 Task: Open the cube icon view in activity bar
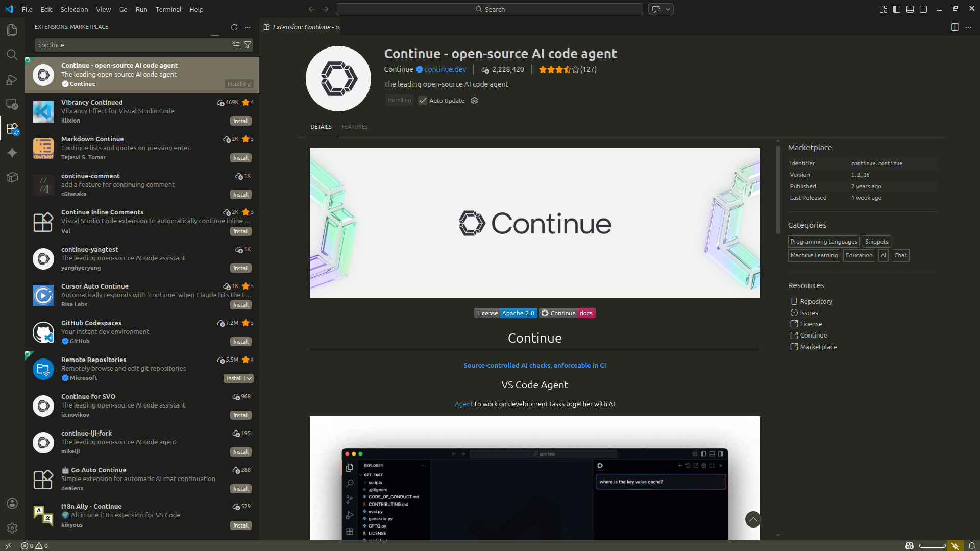[12, 177]
